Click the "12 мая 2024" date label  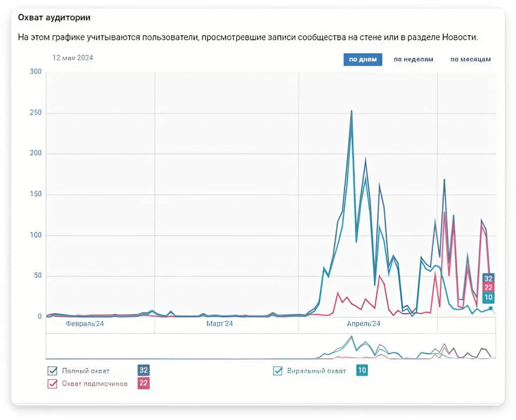coord(73,58)
